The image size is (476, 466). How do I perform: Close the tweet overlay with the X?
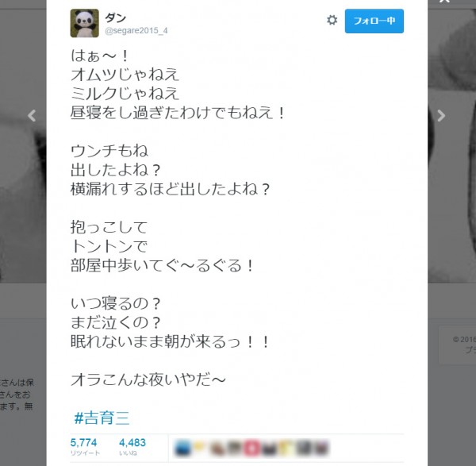click(x=444, y=1)
